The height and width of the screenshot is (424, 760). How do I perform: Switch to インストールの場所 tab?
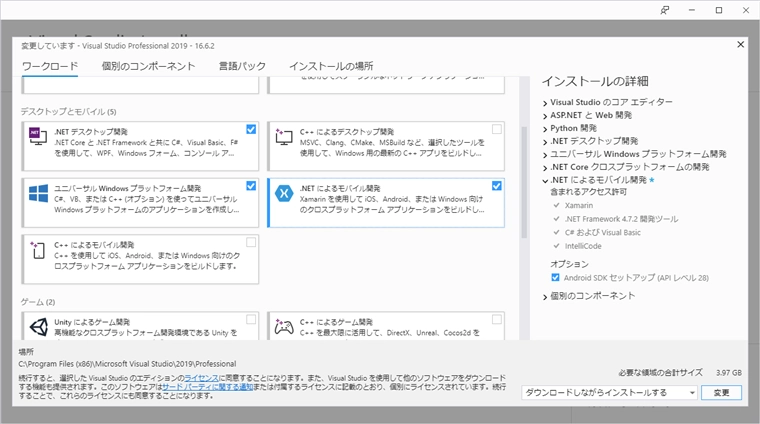[x=331, y=66]
